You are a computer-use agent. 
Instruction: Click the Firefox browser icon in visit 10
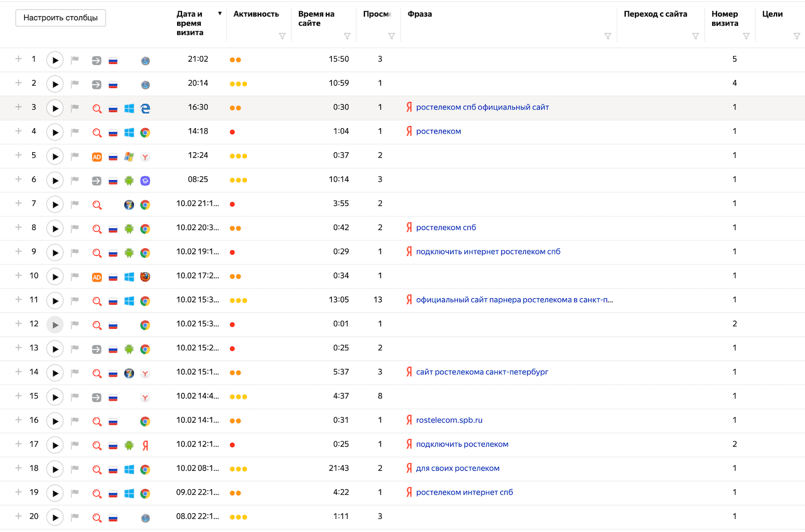point(145,277)
